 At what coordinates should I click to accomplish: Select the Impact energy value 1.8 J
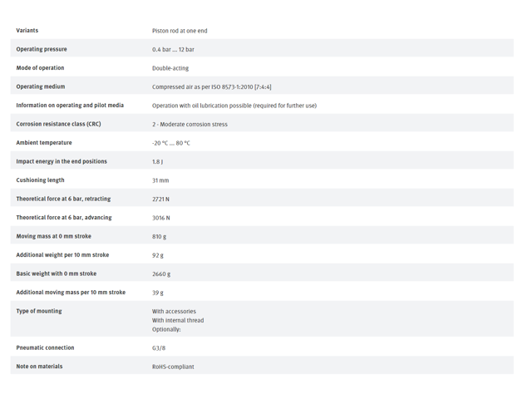pos(157,162)
